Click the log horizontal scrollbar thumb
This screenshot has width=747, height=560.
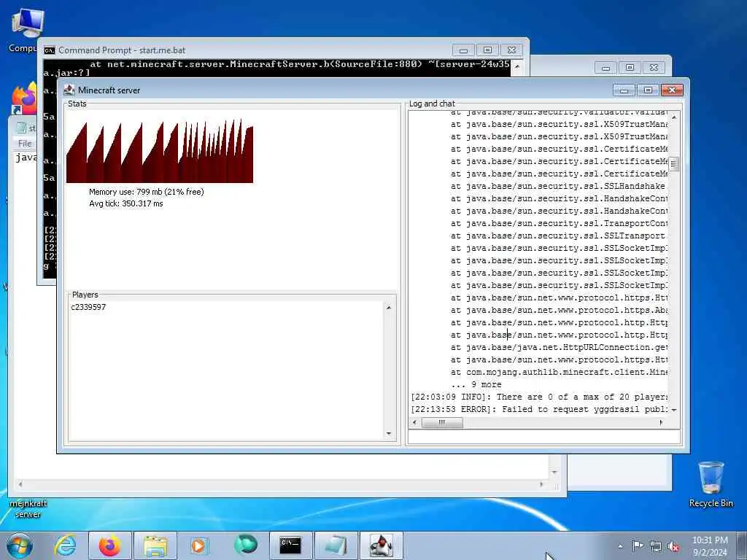(x=442, y=422)
